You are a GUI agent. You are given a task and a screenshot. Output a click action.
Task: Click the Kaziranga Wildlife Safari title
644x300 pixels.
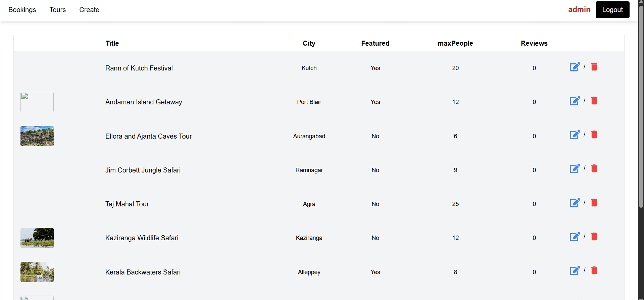tap(142, 238)
